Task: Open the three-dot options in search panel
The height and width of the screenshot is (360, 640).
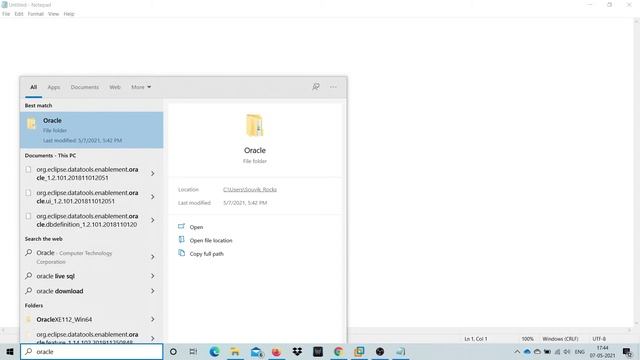Action: pyautogui.click(x=333, y=87)
